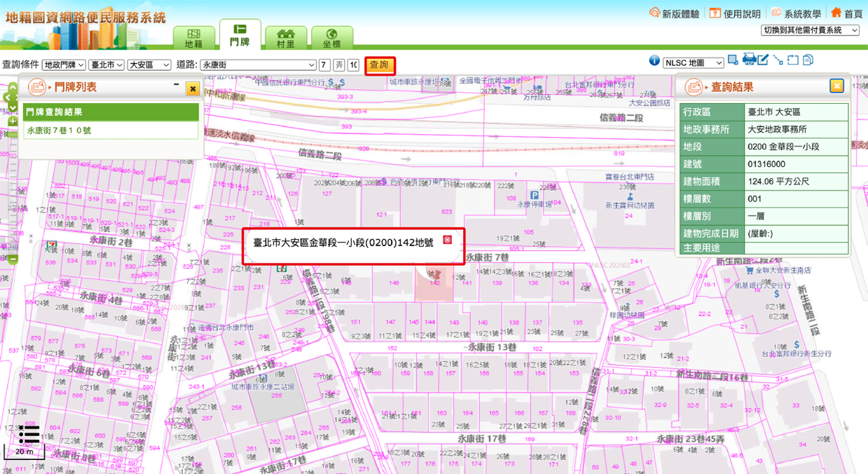The height and width of the screenshot is (474, 868).
Task: Click the 凱基銀行大安分行 dollar icon
Action: (x=776, y=294)
